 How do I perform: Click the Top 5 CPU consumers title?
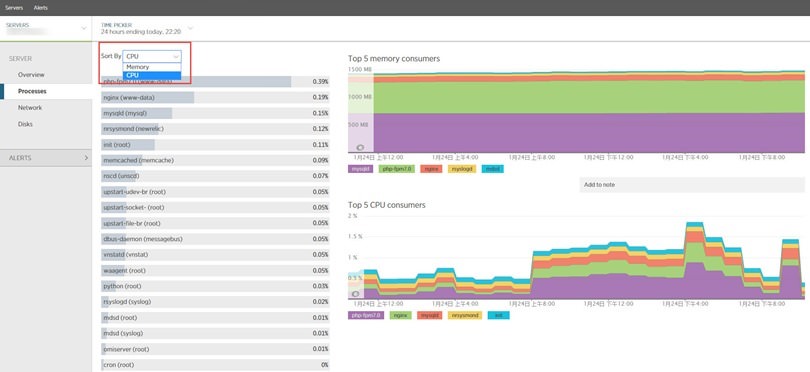(387, 205)
